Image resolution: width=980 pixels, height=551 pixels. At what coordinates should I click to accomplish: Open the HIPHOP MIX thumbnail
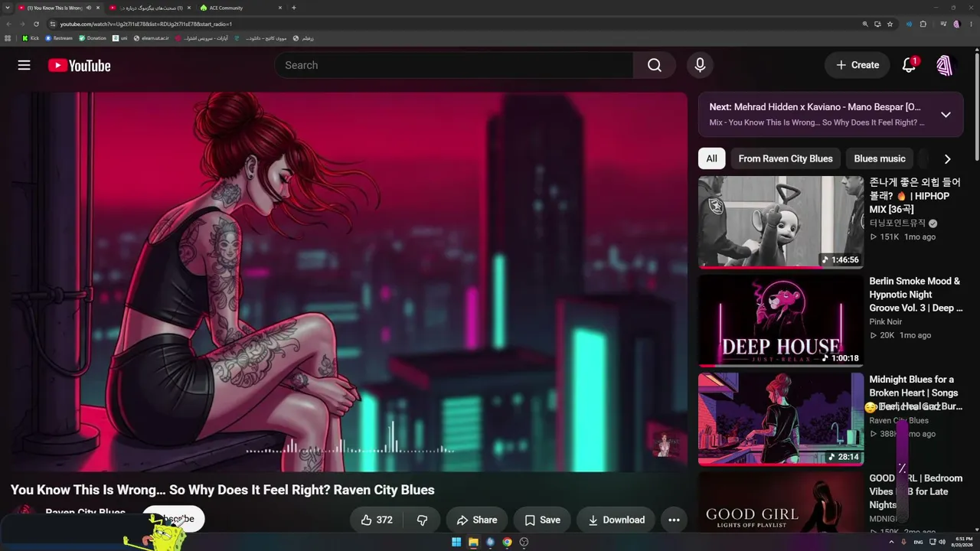781,222
